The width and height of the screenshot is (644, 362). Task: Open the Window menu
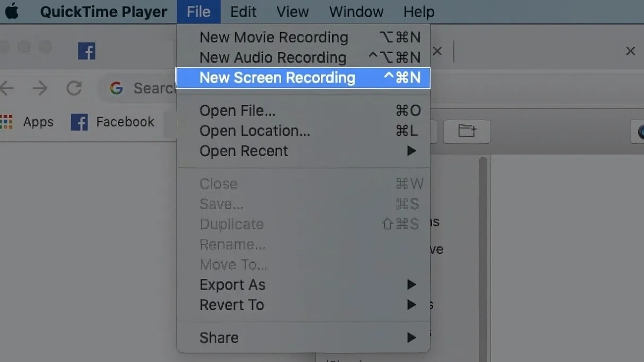click(x=356, y=12)
